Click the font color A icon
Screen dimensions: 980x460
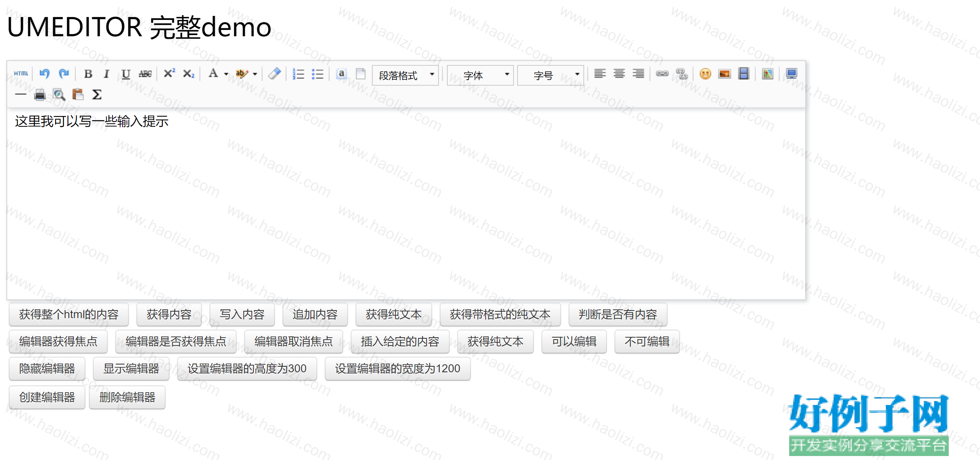pos(213,74)
